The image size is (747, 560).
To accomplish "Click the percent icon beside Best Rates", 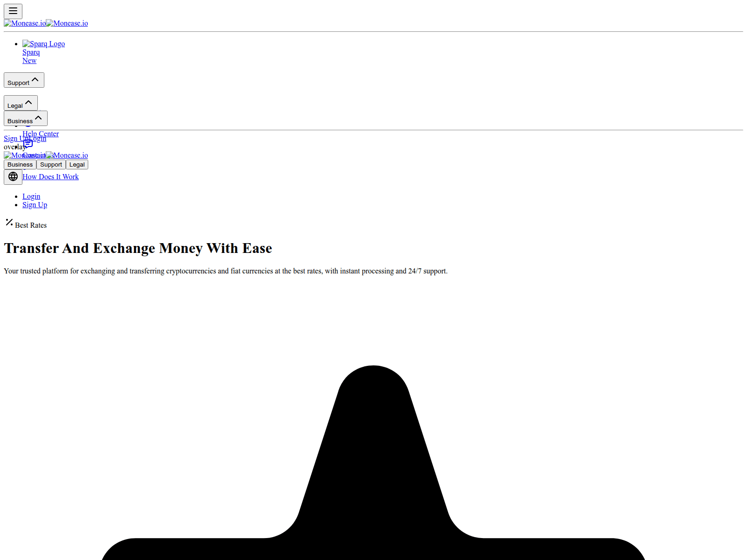I will (9, 222).
